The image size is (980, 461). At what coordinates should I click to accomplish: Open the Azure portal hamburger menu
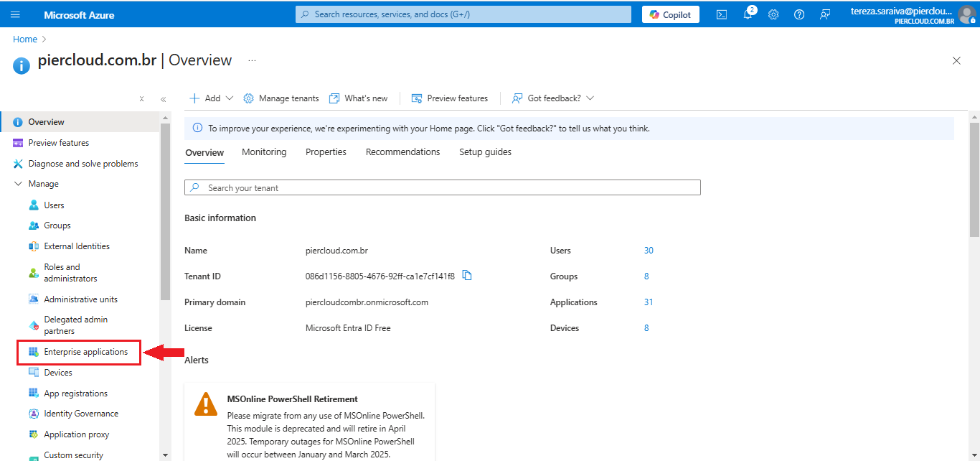point(15,14)
